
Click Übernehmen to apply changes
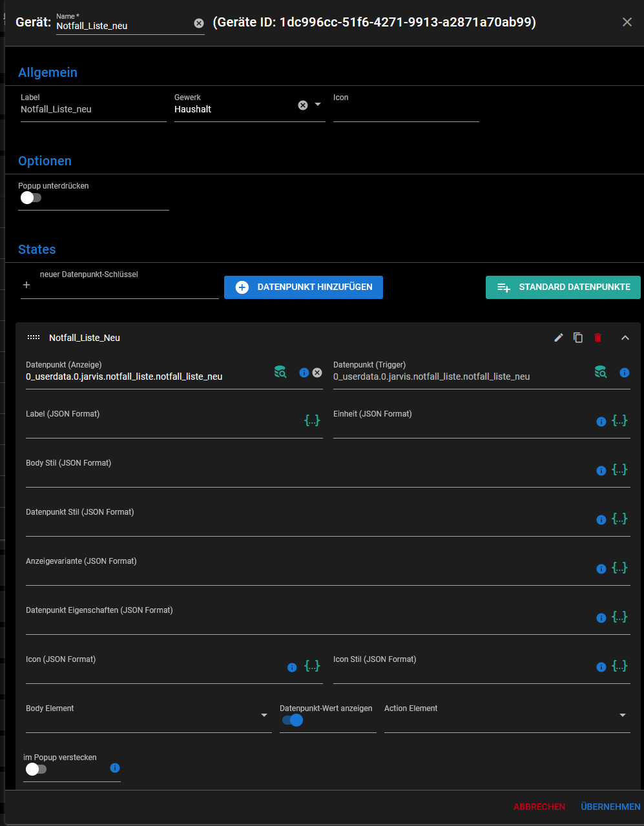click(610, 807)
